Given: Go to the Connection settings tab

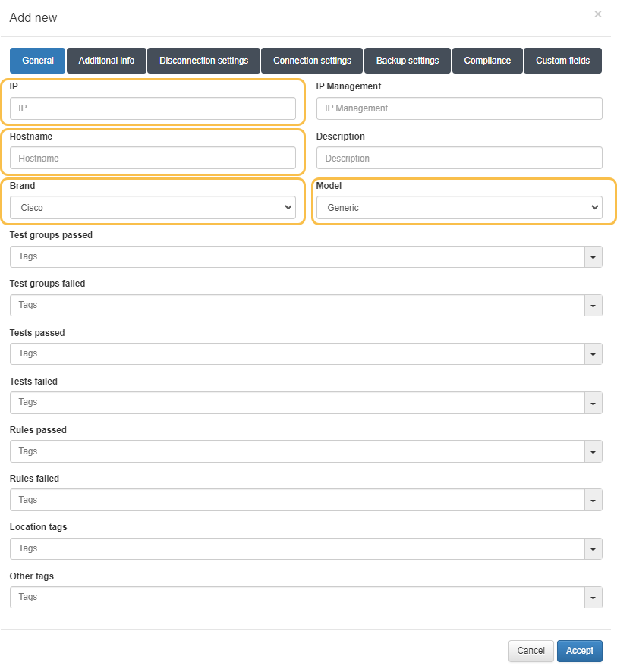Looking at the screenshot, I should (x=312, y=61).
